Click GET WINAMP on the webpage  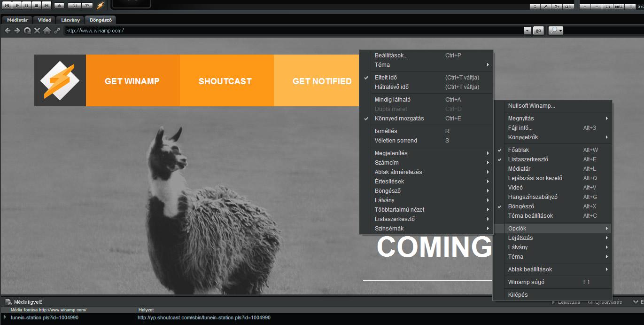point(132,81)
